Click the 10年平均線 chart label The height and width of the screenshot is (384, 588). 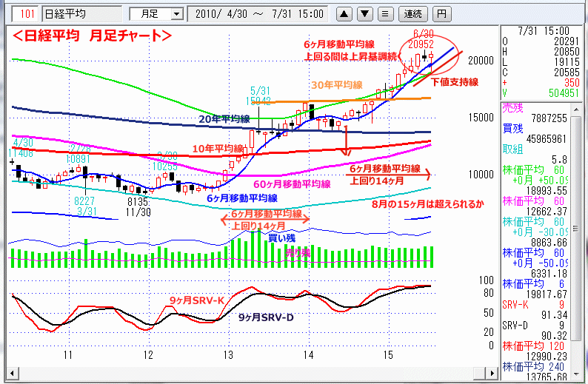click(218, 149)
